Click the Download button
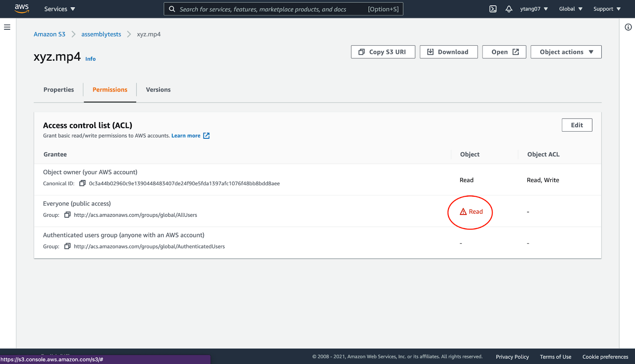Viewport: 635px width, 364px height. (x=449, y=52)
